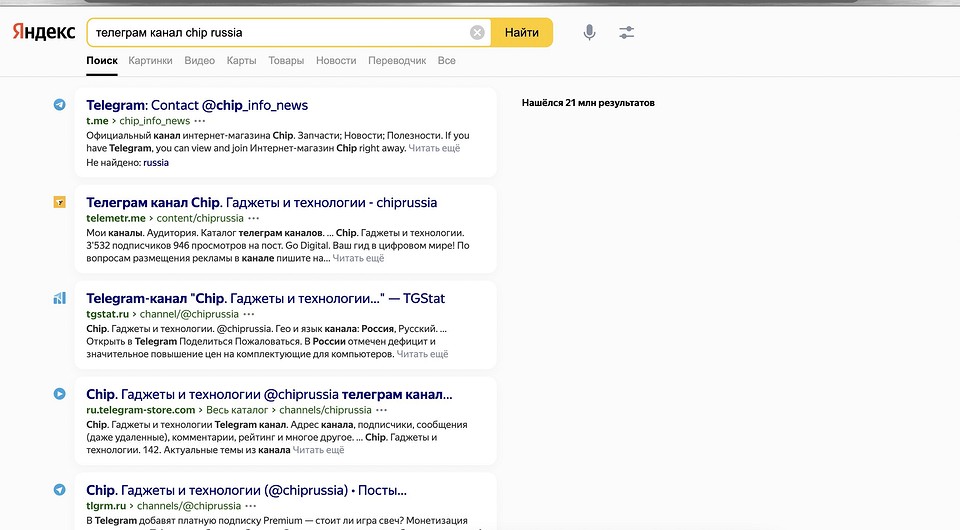
Task: Open the t.me domain link
Action: click(97, 121)
